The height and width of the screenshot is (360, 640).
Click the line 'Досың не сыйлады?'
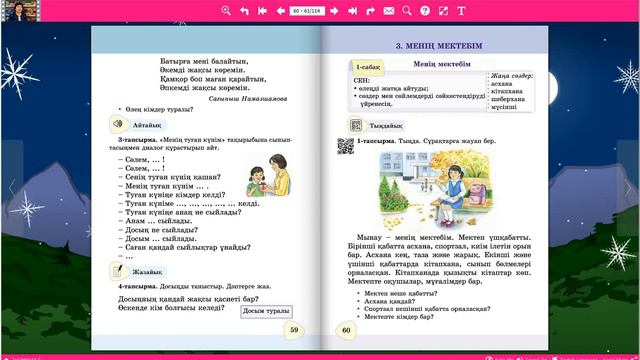tap(158, 230)
